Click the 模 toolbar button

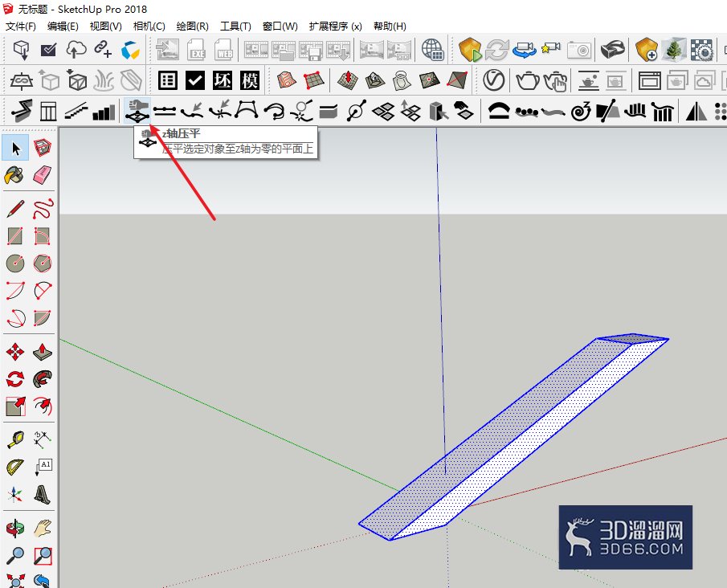[250, 80]
